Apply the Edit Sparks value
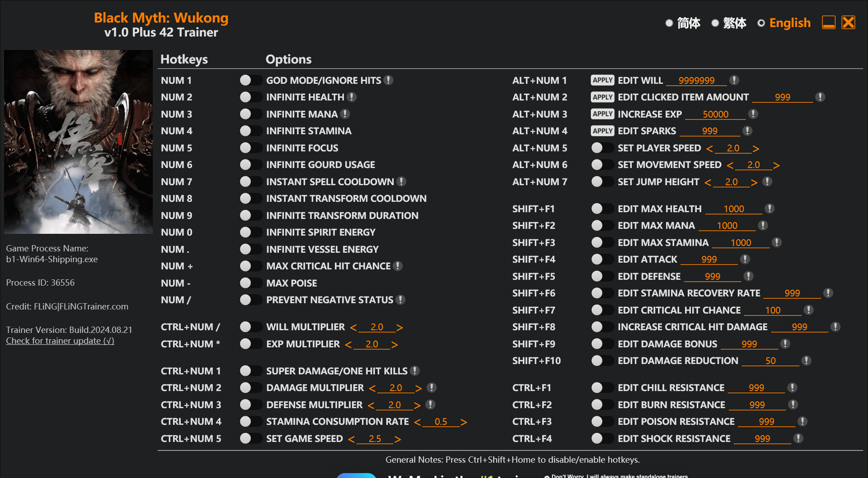The image size is (868, 478). (x=603, y=131)
